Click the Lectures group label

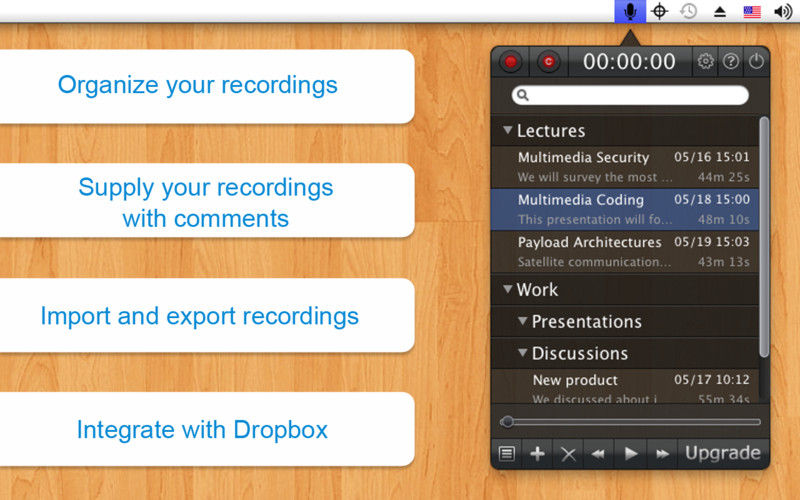click(x=551, y=131)
